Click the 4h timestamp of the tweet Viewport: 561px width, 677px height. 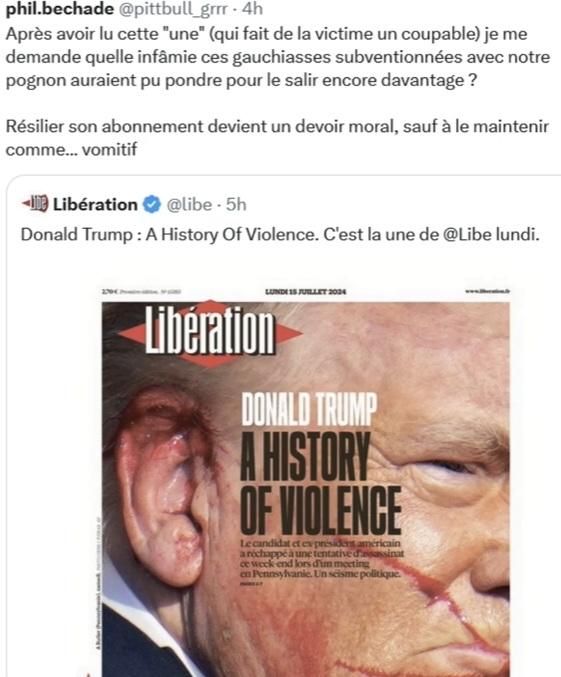pyautogui.click(x=252, y=9)
